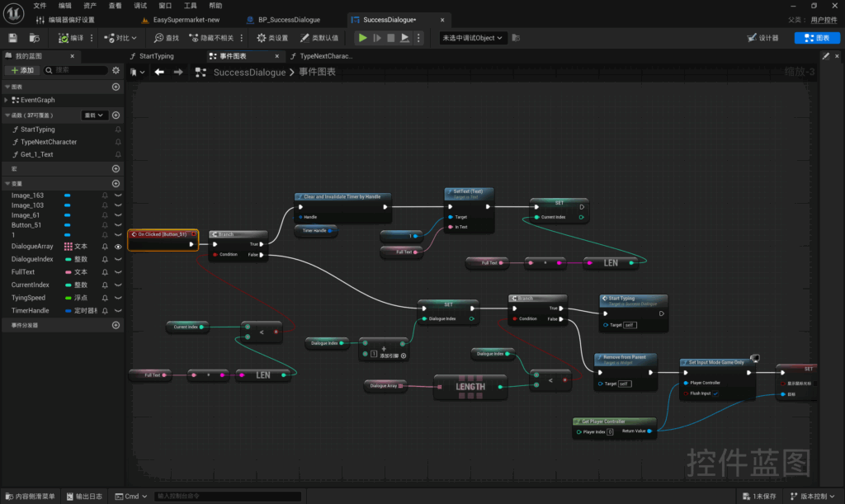This screenshot has height=504, width=845.
Task: Click the 编译 compile button
Action: pos(71,38)
